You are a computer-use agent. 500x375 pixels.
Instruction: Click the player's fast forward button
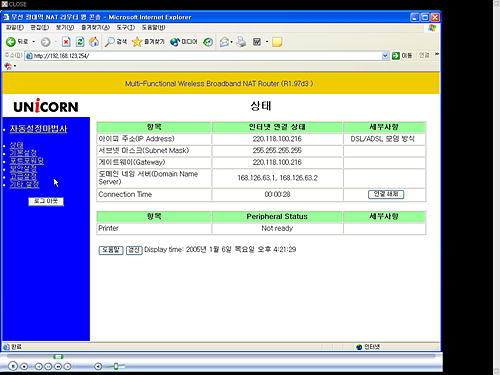[x=58, y=366]
